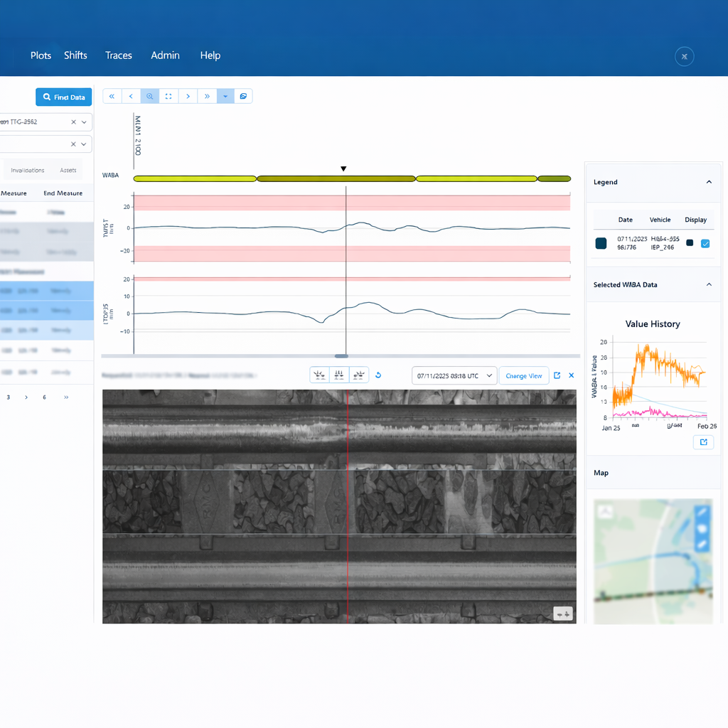This screenshot has width=728, height=728.
Task: Select the right-facing camera view icon
Action: [x=358, y=375]
